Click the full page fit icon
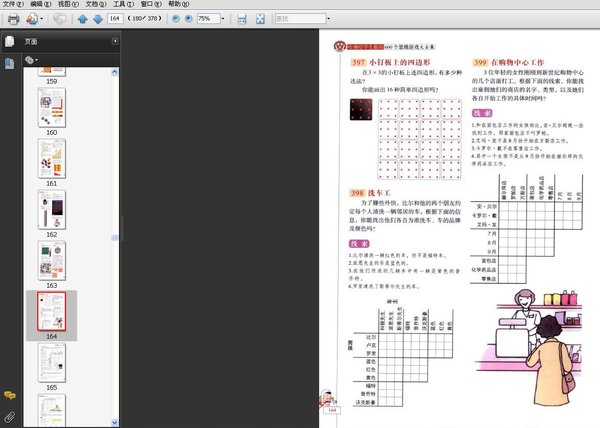 pyautogui.click(x=264, y=19)
